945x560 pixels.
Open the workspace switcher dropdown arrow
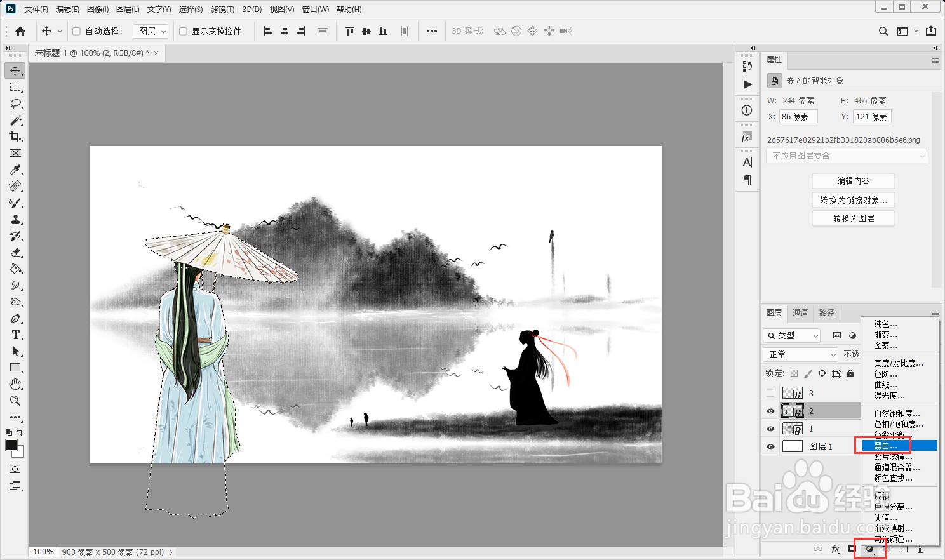coord(916,31)
